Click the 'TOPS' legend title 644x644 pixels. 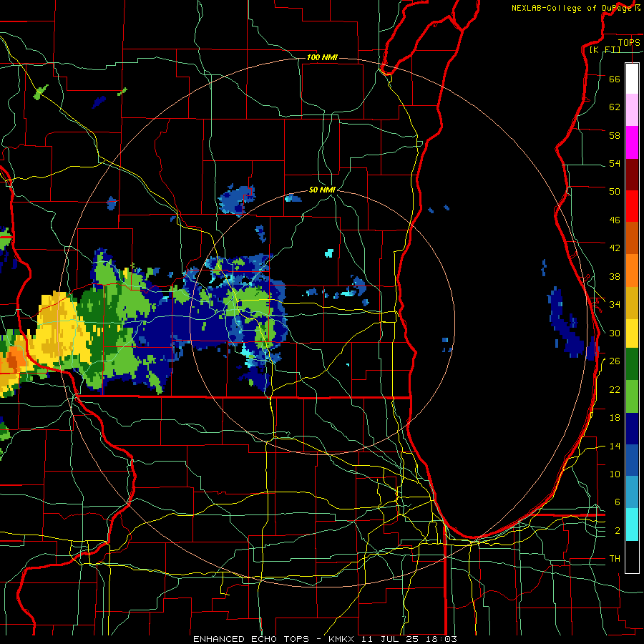(x=629, y=43)
